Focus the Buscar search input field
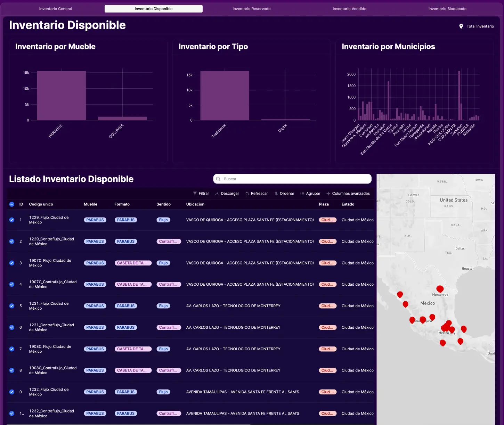The image size is (504, 425). [295, 179]
